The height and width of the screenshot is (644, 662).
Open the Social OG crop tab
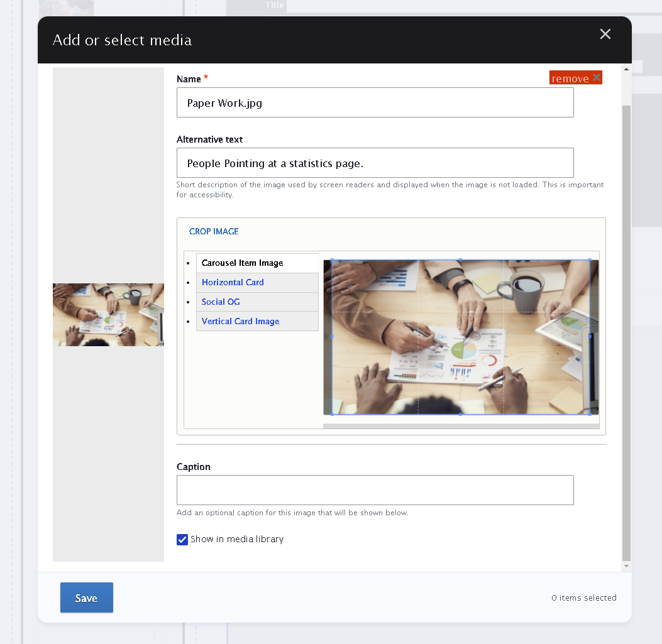[x=257, y=302]
